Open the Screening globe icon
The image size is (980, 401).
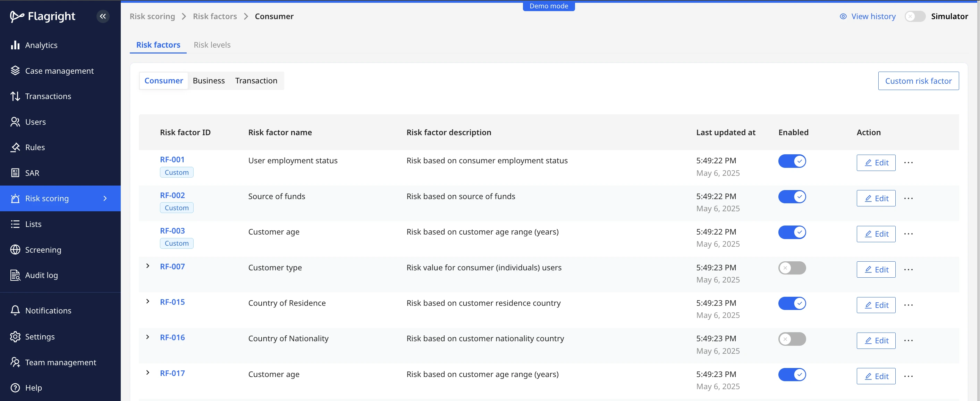15,250
